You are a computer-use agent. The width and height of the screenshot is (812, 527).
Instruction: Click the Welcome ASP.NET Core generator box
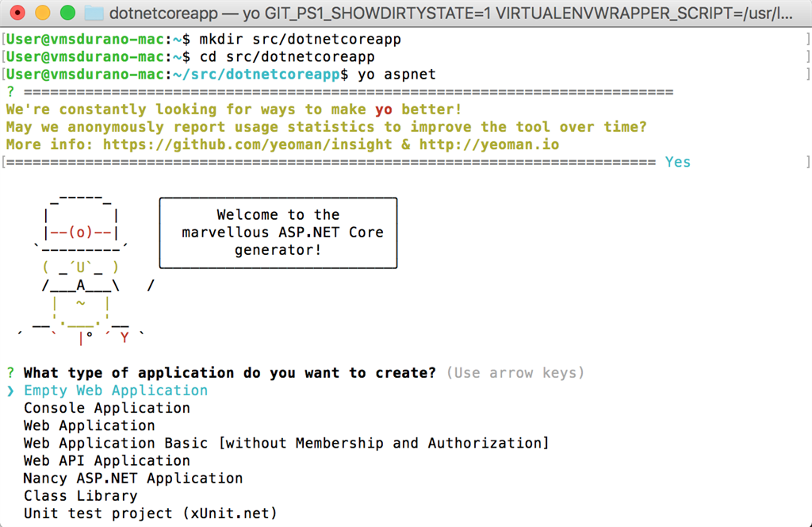point(278,233)
